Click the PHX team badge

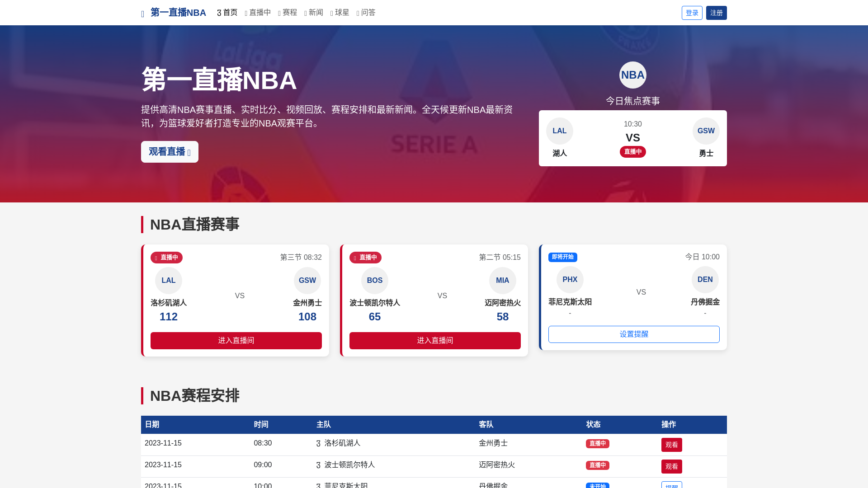pyautogui.click(x=570, y=280)
